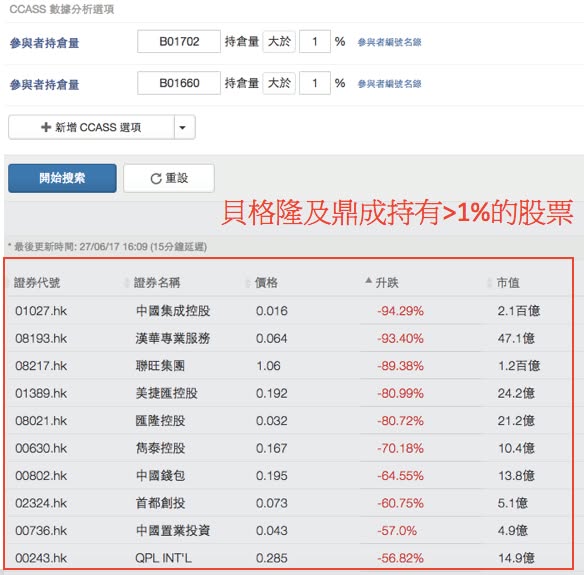Sort the table by 證券名稱 column
Screen dimensions: 584x575
pyautogui.click(x=157, y=283)
